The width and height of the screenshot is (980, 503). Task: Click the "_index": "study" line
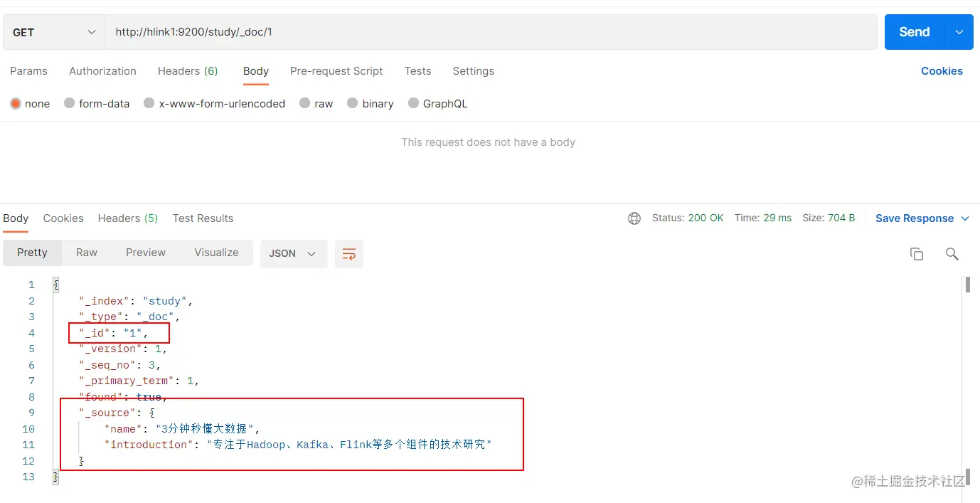(136, 301)
